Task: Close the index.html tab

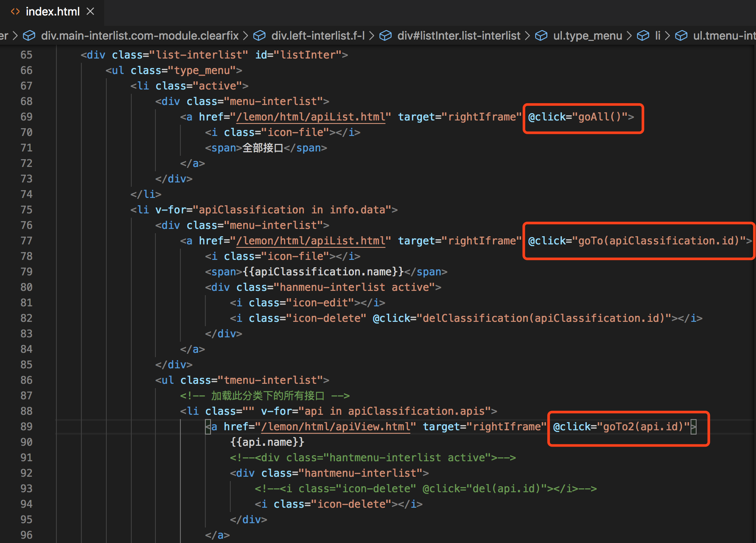Action: (x=90, y=12)
